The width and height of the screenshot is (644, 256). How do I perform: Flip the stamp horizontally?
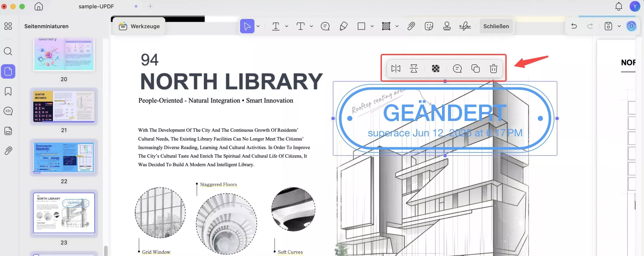396,68
